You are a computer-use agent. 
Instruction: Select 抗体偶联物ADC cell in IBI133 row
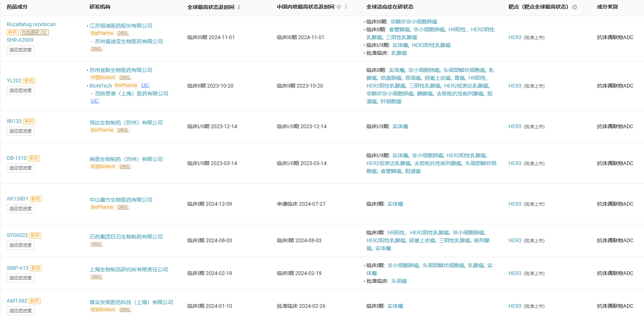tap(615, 126)
